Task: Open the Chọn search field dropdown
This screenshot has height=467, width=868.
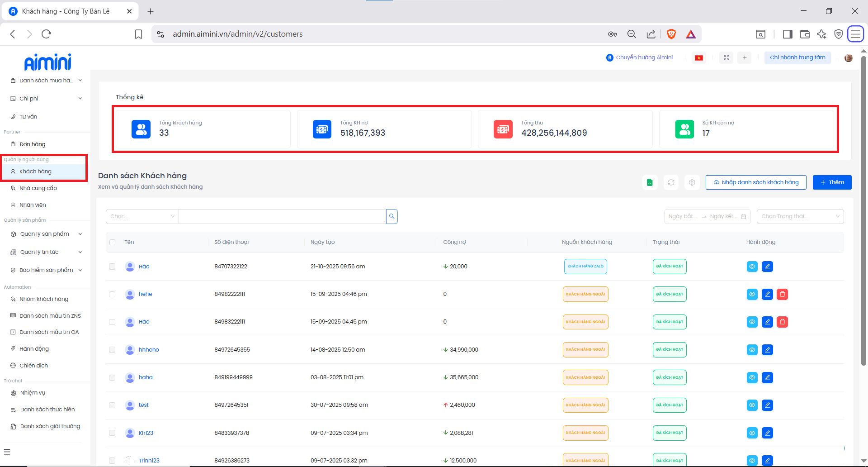Action: point(142,216)
